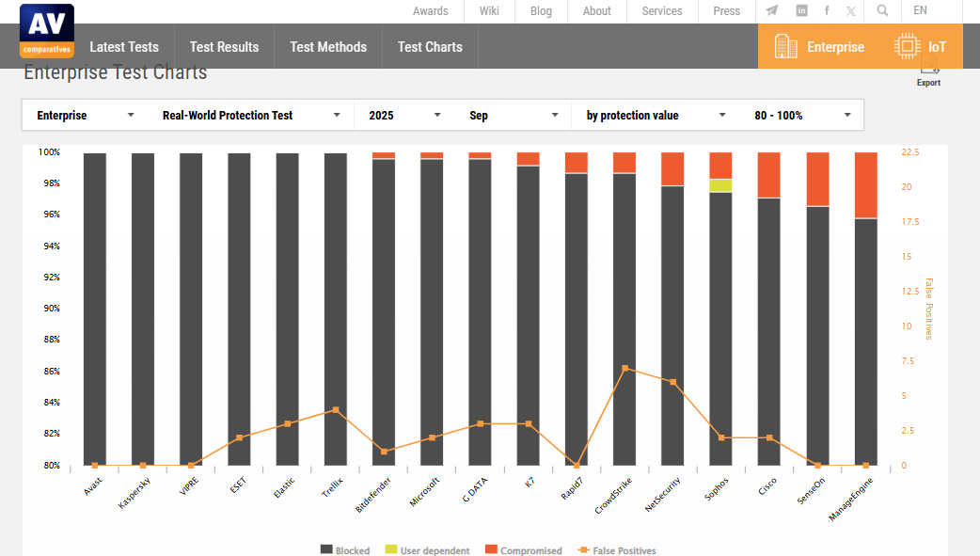Open the Telegram share icon
The height and width of the screenshot is (556, 980).
coord(772,10)
